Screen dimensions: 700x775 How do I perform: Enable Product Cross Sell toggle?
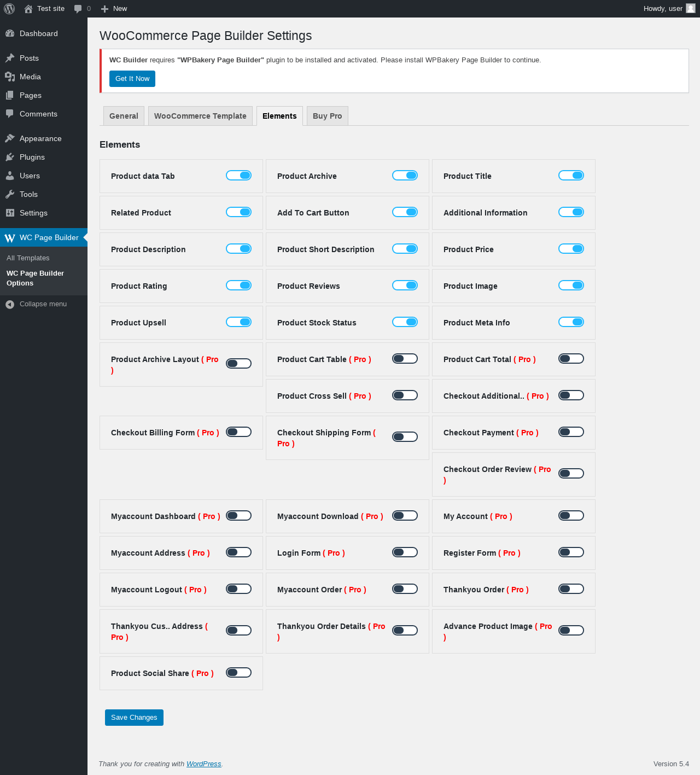(x=405, y=395)
